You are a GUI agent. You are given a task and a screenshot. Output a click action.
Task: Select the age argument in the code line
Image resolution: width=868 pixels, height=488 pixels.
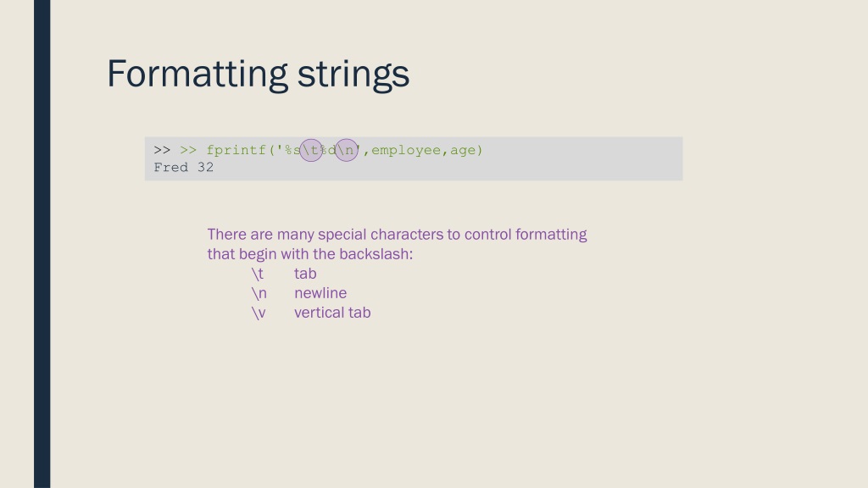463,151
